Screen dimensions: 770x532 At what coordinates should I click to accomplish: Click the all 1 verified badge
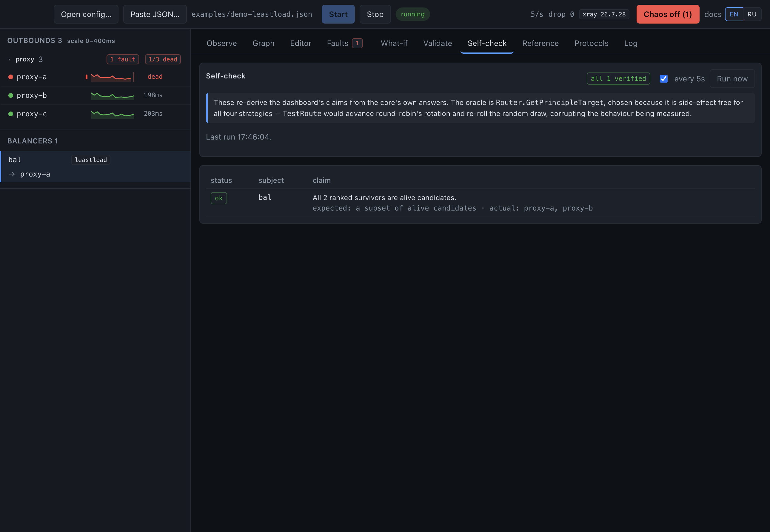(x=618, y=79)
